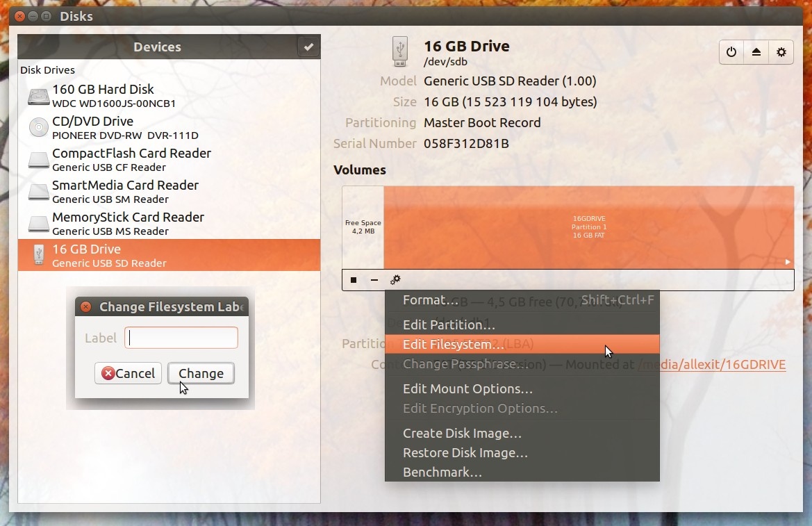Click USB drive icon beside drive title
The width and height of the screenshot is (812, 526).
[400, 51]
